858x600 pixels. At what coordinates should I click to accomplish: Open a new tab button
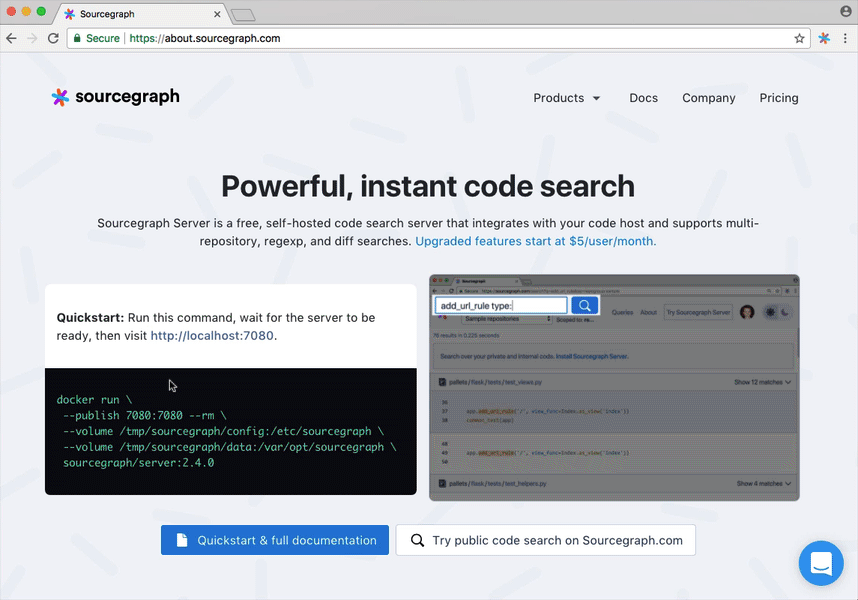(x=244, y=15)
